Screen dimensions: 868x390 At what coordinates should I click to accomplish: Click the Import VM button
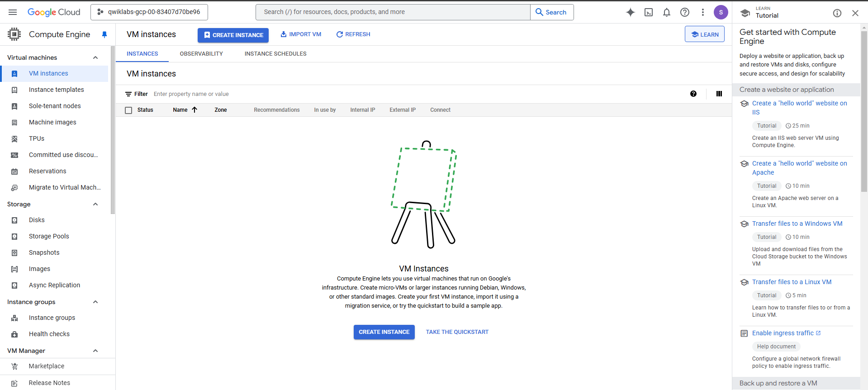[x=301, y=34]
